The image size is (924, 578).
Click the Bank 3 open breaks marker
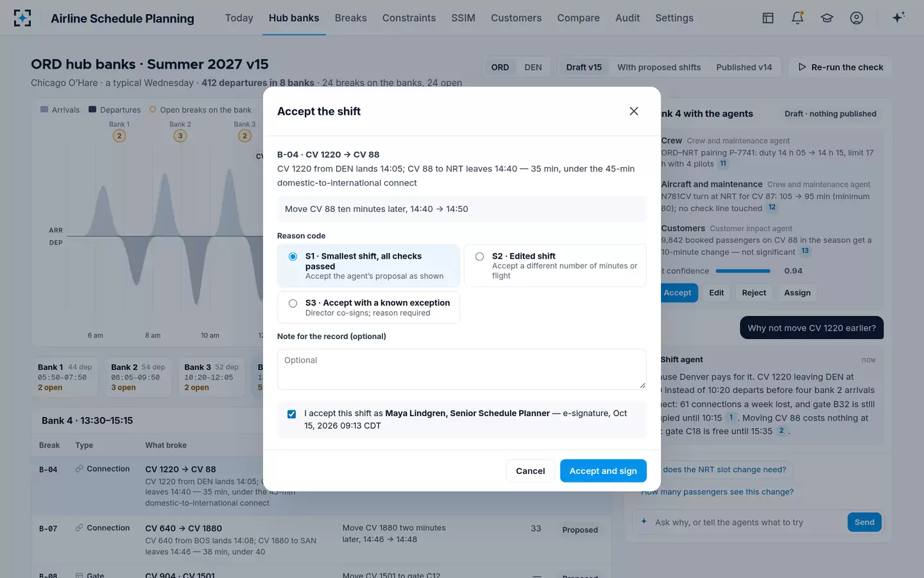[x=244, y=136]
